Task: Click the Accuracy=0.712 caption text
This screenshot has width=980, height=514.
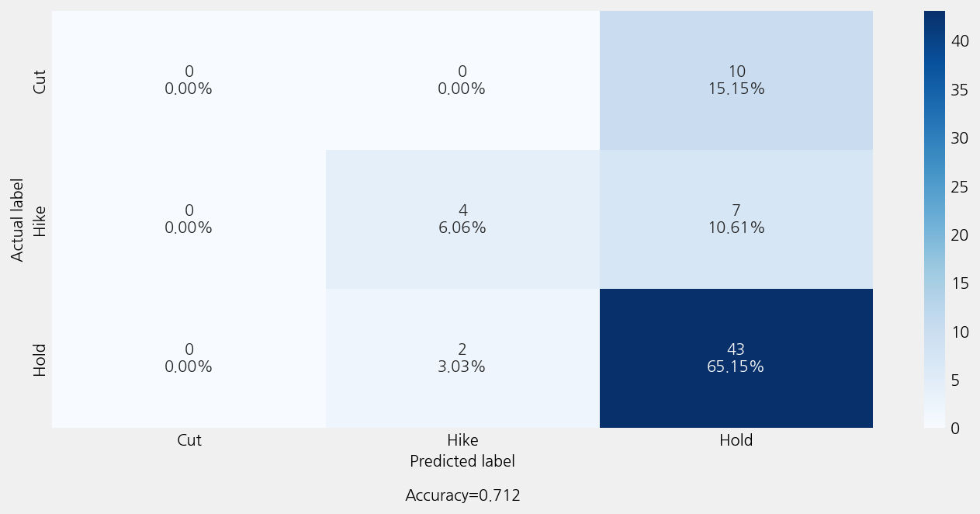Action: [462, 495]
